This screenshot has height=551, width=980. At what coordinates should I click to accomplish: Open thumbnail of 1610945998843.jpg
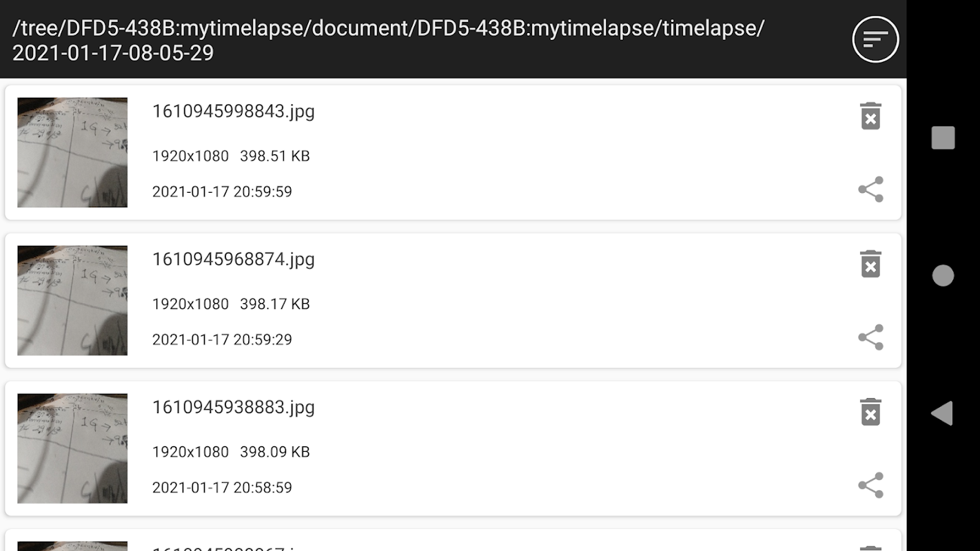point(72,152)
